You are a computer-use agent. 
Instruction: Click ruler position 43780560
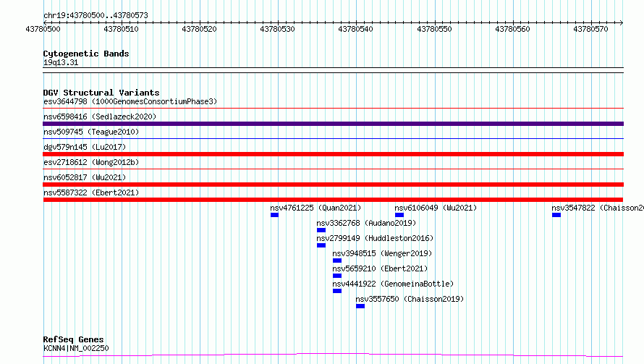click(512, 29)
